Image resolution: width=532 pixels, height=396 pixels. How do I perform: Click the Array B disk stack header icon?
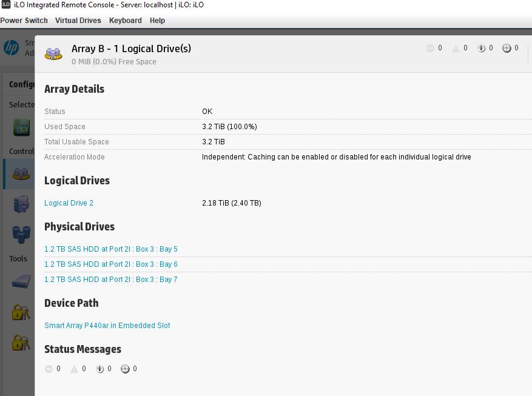(53, 53)
